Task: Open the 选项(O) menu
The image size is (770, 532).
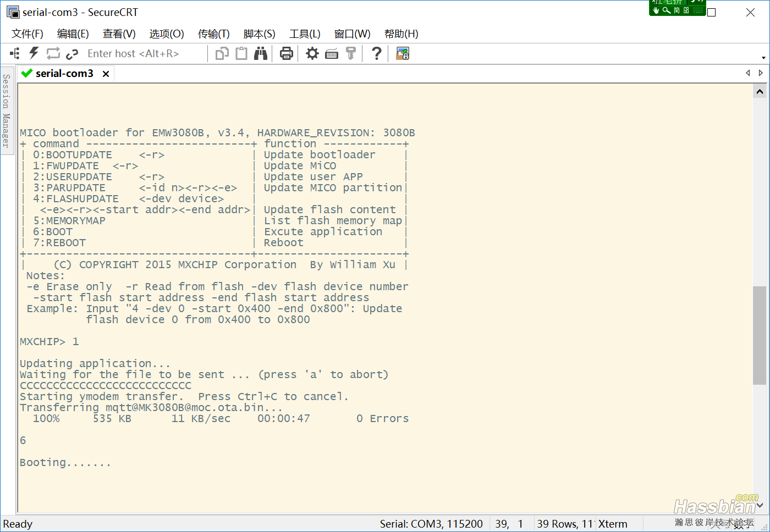Action: tap(167, 34)
